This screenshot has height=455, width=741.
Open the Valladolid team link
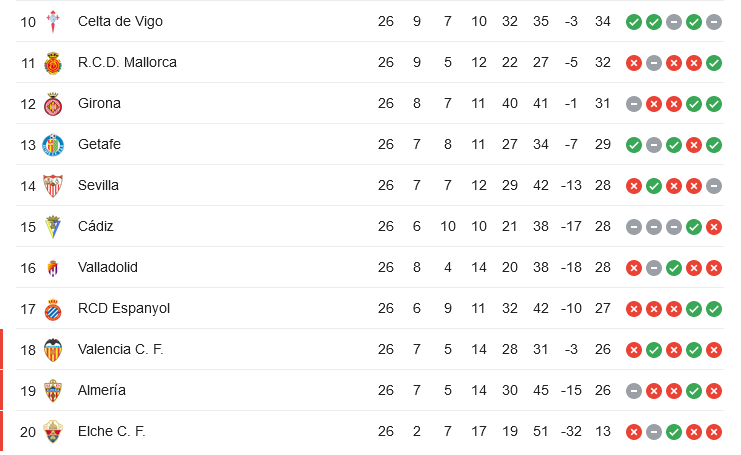pyautogui.click(x=108, y=267)
